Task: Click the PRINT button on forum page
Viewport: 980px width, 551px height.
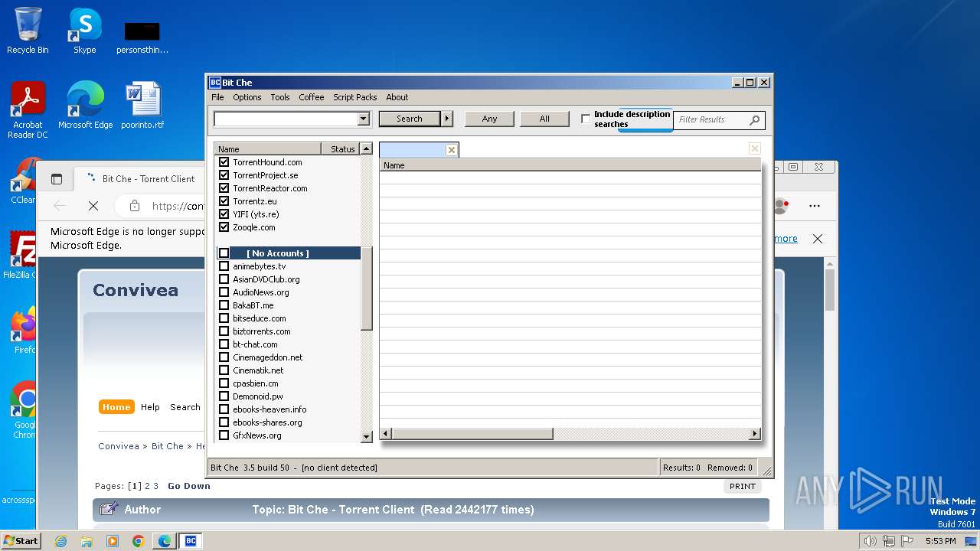Action: pyautogui.click(x=743, y=486)
